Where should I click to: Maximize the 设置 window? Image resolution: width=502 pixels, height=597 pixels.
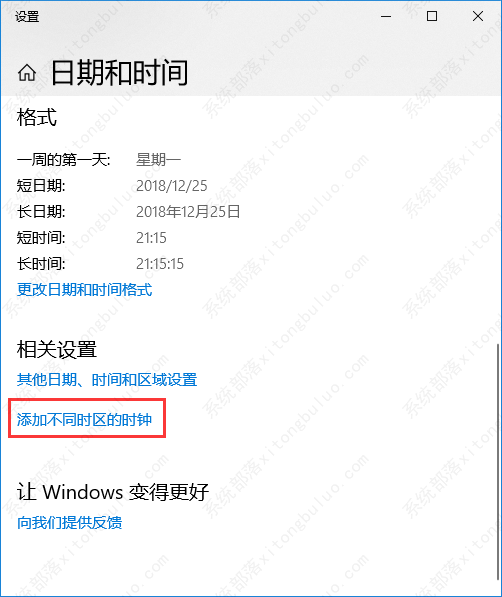pos(432,16)
